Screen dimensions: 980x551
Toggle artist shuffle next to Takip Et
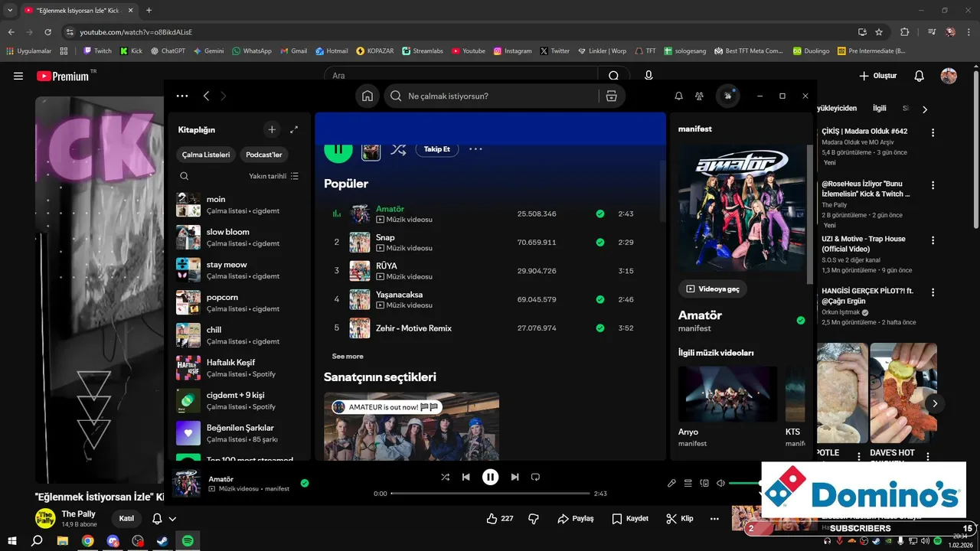coord(398,149)
